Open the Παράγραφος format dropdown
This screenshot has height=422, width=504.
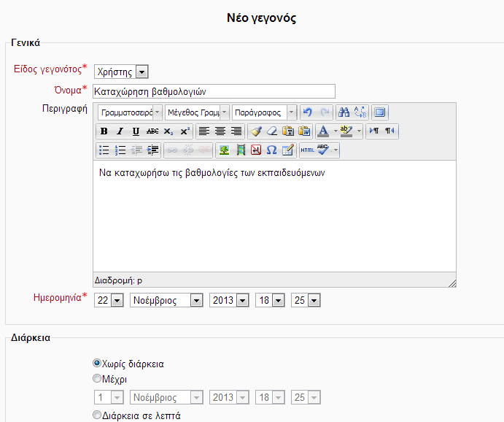pyautogui.click(x=264, y=112)
